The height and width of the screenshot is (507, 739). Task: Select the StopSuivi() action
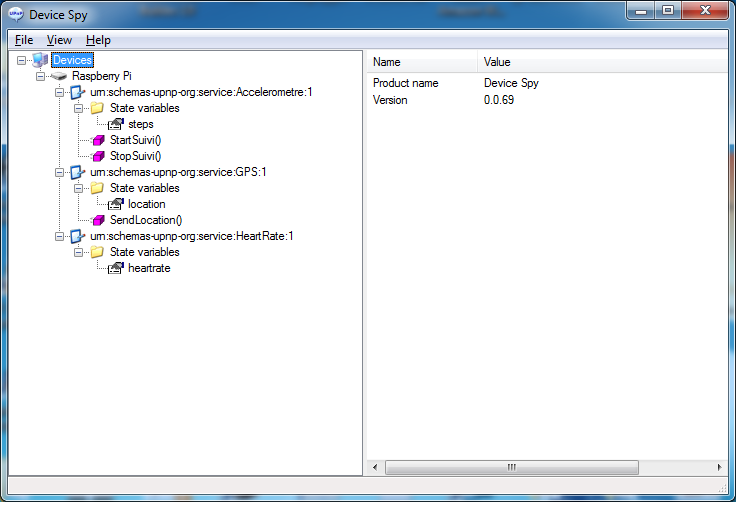click(x=135, y=156)
